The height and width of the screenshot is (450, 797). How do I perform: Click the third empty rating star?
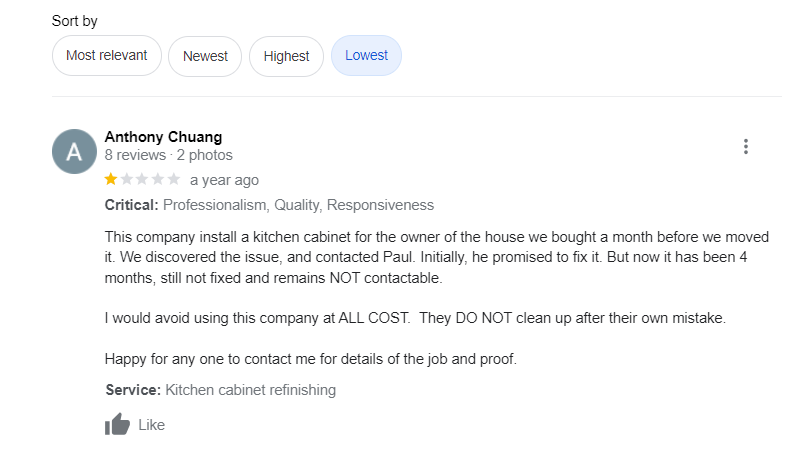143,180
